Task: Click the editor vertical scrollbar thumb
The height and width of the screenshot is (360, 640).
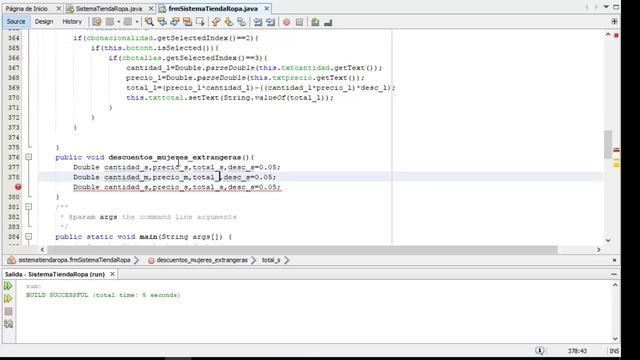Action: (608, 144)
